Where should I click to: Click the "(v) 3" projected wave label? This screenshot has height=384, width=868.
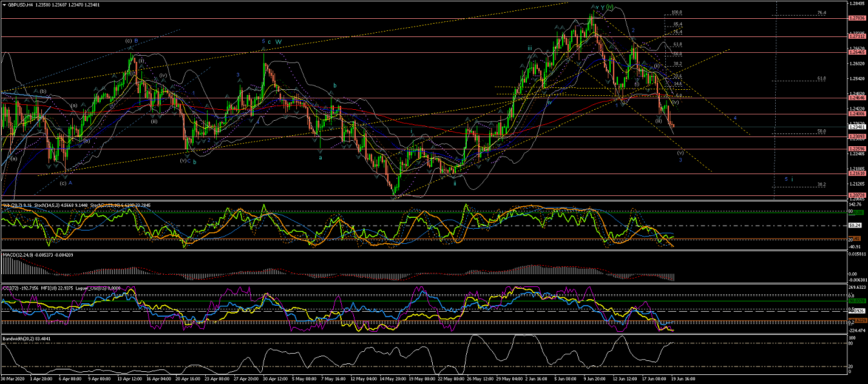(x=680, y=156)
